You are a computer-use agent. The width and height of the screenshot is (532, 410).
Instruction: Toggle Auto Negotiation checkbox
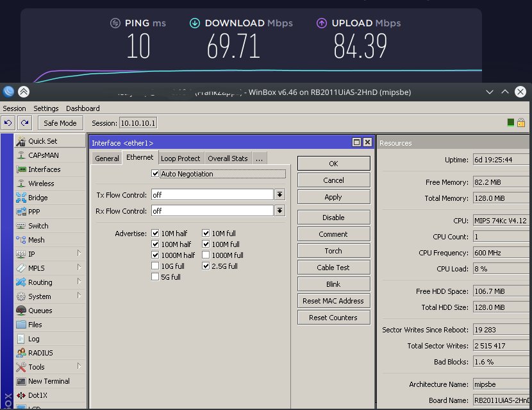click(x=155, y=174)
